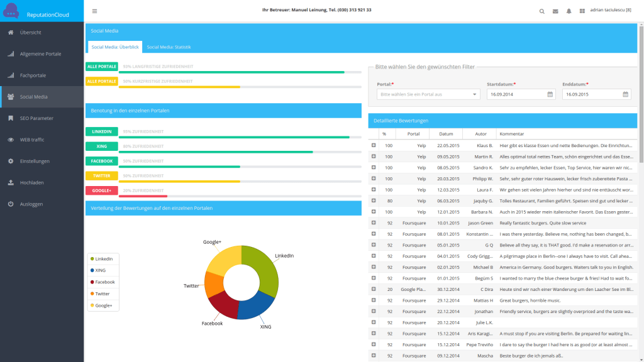
Task: Open SEO Parameter in the sidebar
Action: [x=36, y=118]
